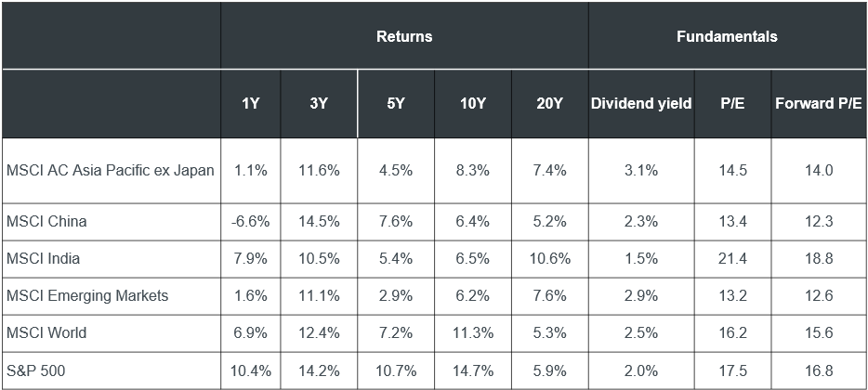Select the MSCI India row label

(43, 258)
